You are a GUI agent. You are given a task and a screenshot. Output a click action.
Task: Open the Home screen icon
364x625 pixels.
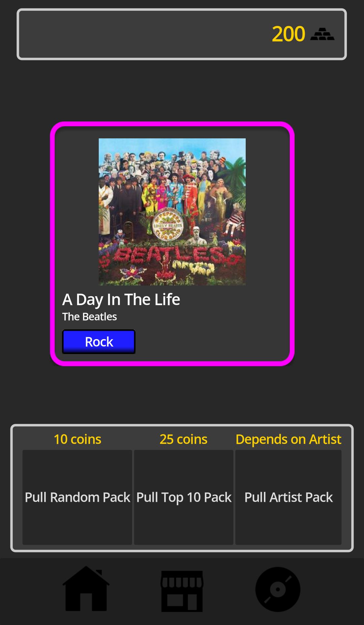[x=86, y=589]
